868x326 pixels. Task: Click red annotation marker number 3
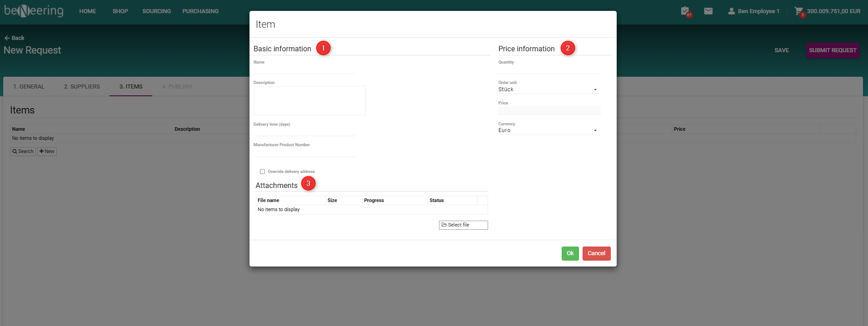click(x=308, y=183)
